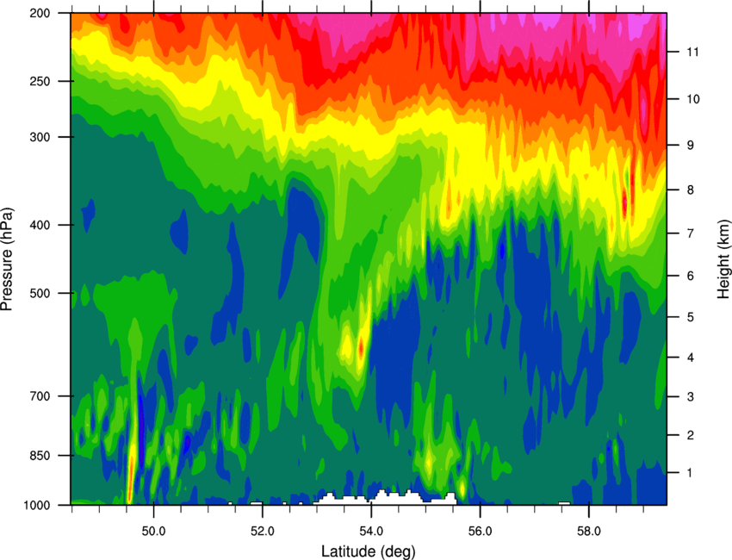Image resolution: width=732 pixels, height=560 pixels.
Task: Click the 250 pressure tick label
Action: (40, 81)
